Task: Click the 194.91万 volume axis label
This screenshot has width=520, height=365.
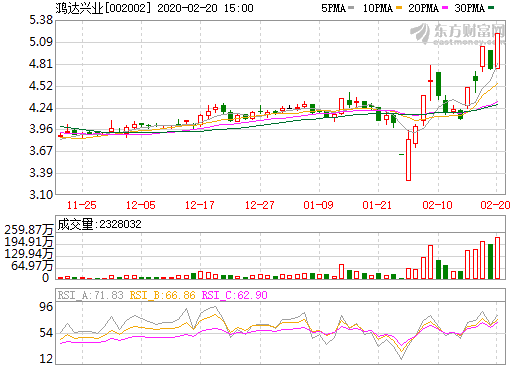Action: [29, 242]
